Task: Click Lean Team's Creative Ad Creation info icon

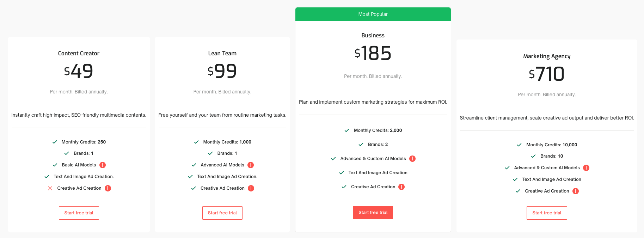Action: pyautogui.click(x=251, y=188)
